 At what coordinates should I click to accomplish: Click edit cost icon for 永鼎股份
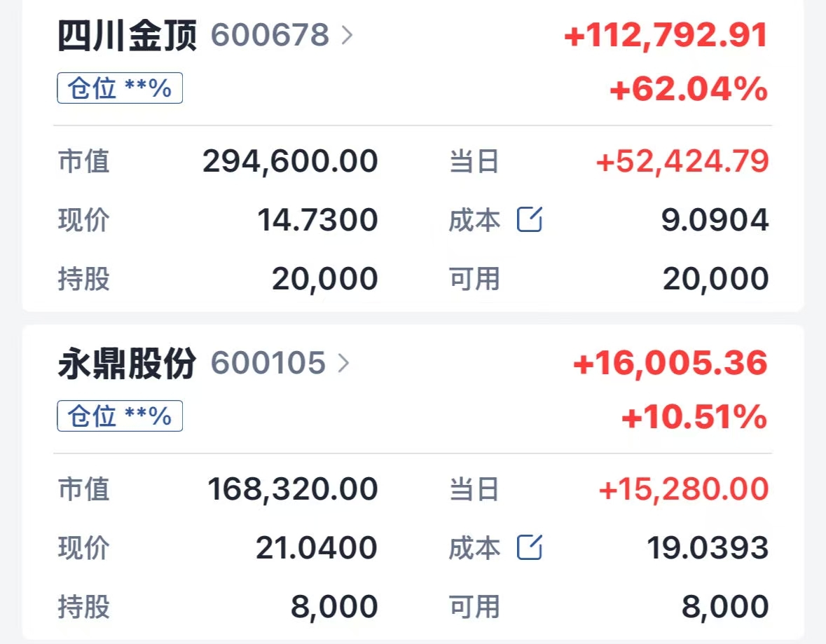tap(530, 547)
